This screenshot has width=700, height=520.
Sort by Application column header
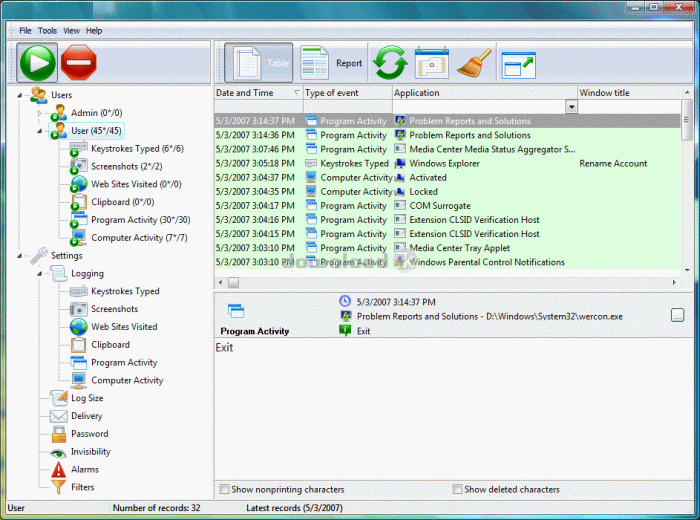pyautogui.click(x=484, y=93)
